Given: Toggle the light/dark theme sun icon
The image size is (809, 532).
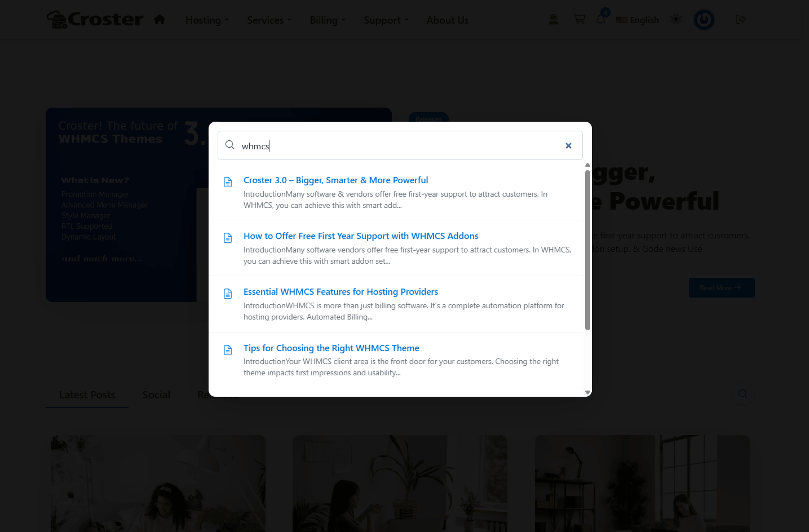Looking at the screenshot, I should click(676, 20).
